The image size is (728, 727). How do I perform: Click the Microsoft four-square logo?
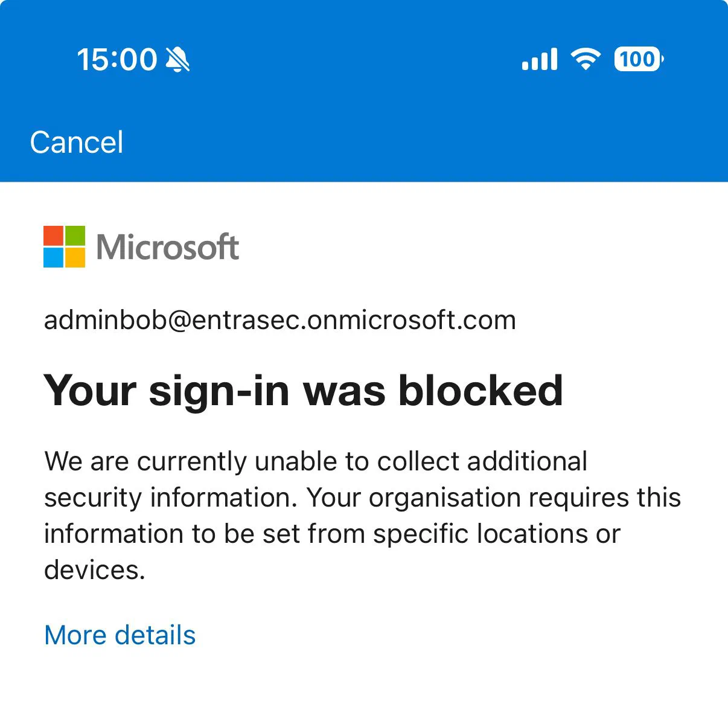(65, 246)
